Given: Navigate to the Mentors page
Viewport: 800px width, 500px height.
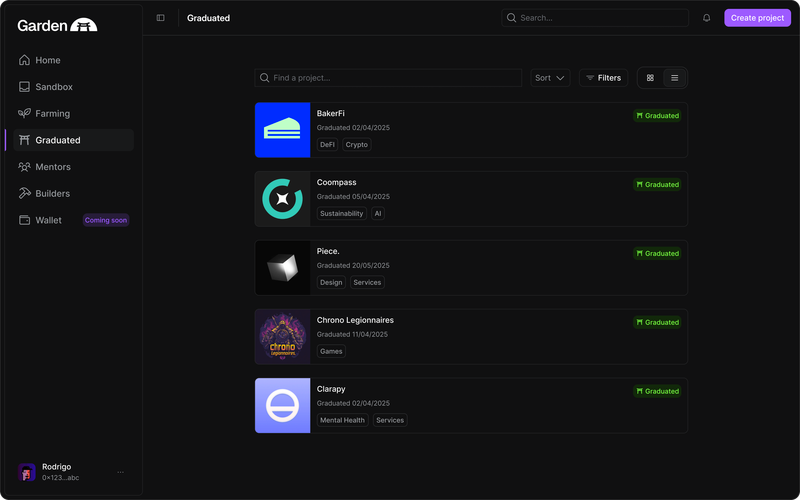Looking at the screenshot, I should click(x=52, y=167).
